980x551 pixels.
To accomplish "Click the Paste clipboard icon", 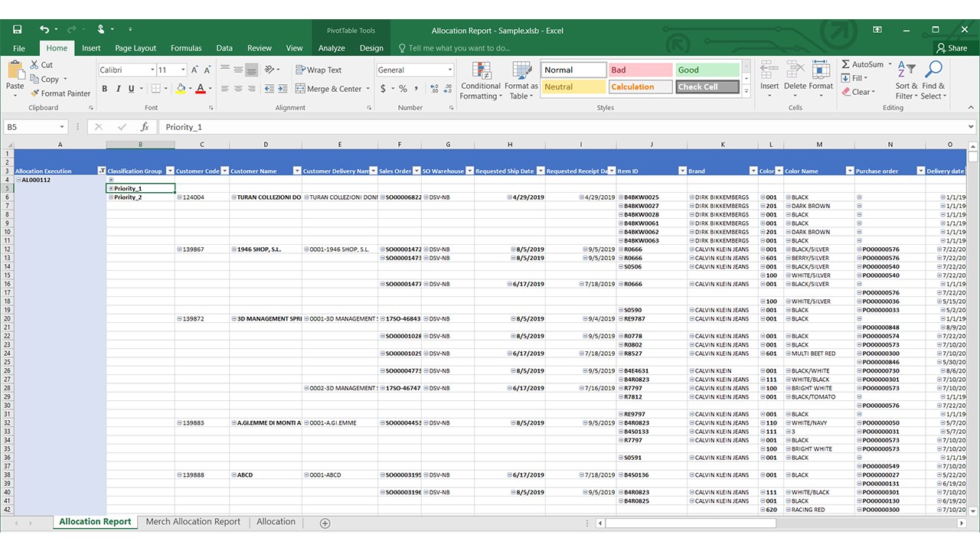I will click(15, 70).
